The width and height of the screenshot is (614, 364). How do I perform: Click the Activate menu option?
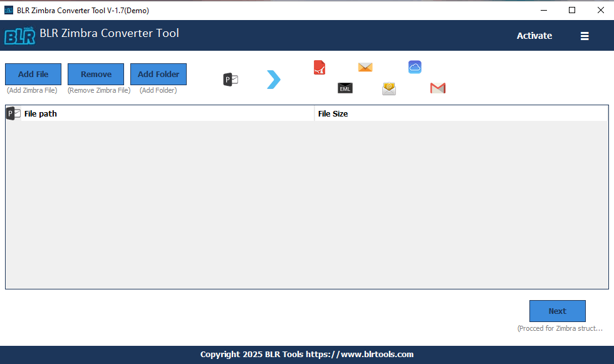pos(534,36)
